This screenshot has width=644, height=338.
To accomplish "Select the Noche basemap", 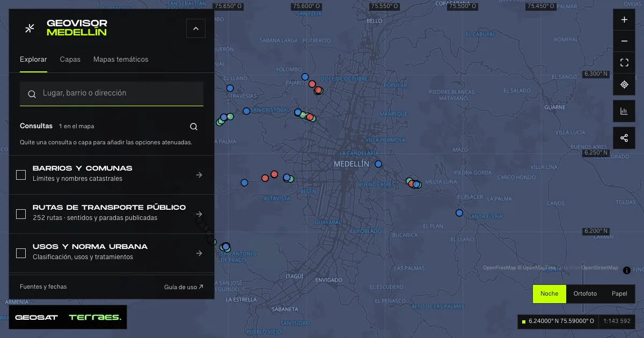I will [549, 293].
